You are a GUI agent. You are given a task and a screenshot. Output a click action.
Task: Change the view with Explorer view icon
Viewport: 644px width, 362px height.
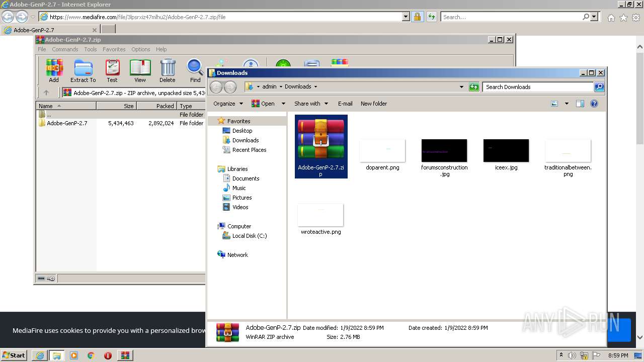coord(554,104)
